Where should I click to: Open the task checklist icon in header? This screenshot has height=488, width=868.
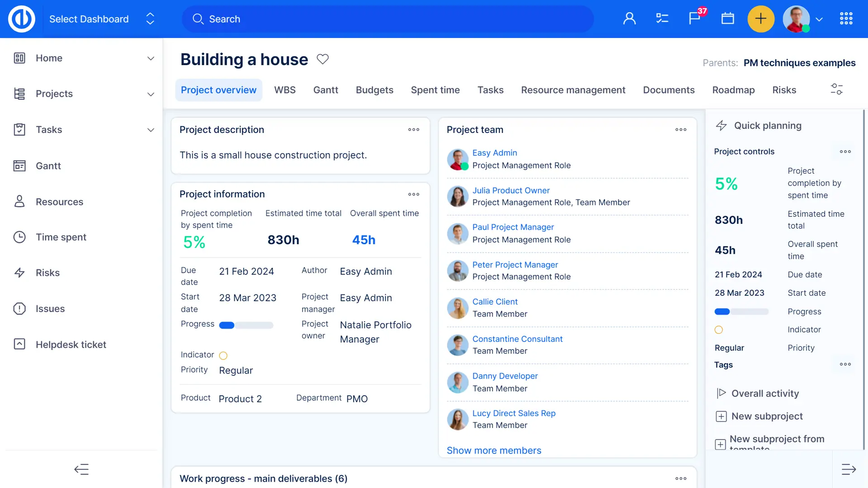click(662, 19)
